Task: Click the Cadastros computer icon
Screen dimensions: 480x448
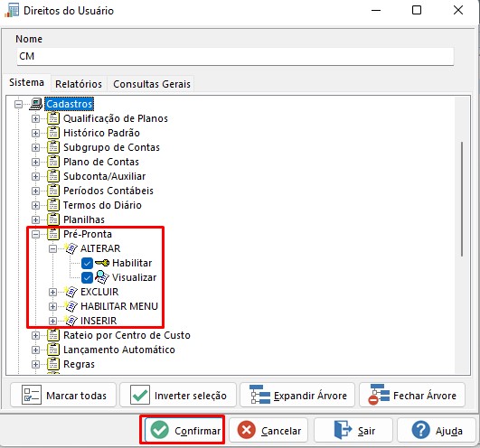Action: [36, 104]
